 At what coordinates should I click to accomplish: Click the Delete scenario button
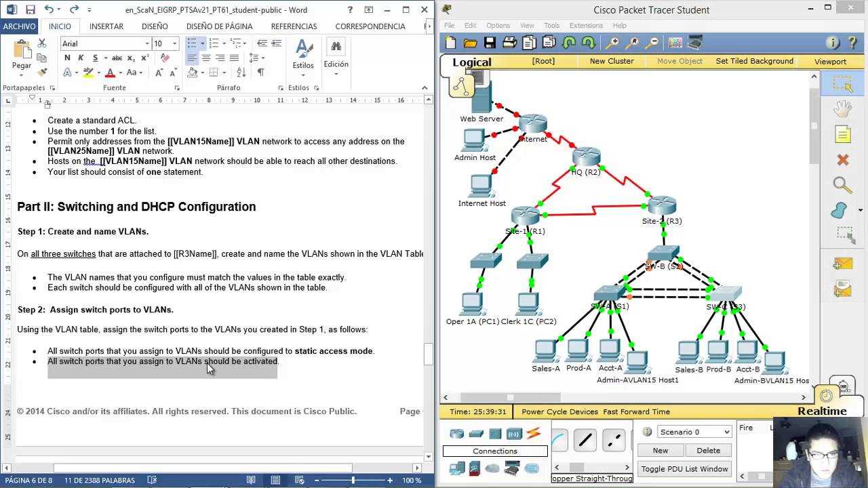[x=708, y=450]
